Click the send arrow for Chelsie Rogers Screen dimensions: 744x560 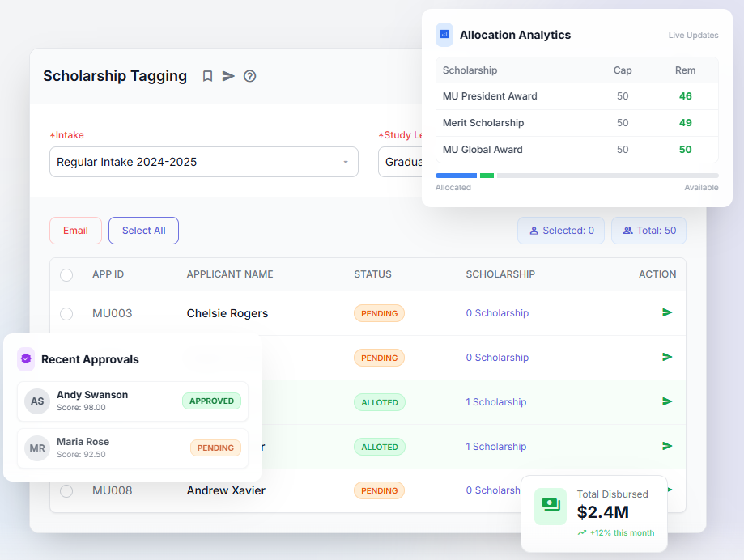click(x=667, y=312)
